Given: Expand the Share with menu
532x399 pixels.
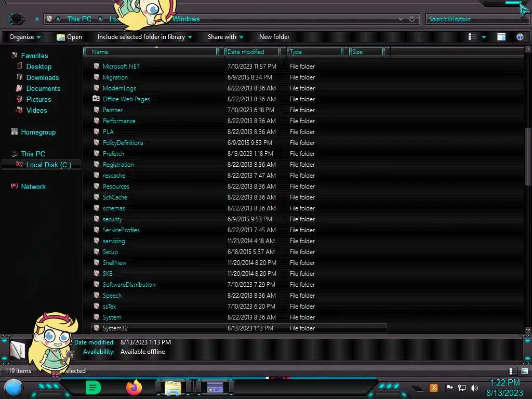Looking at the screenshot, I should 225,37.
